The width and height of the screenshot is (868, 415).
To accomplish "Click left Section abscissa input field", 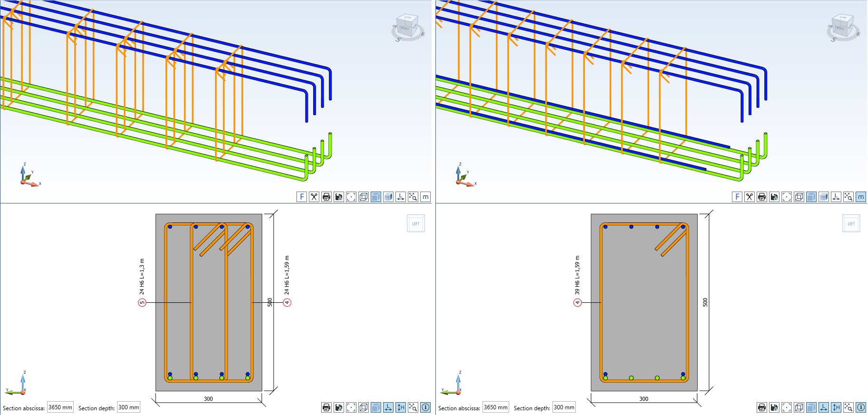I will [60, 407].
